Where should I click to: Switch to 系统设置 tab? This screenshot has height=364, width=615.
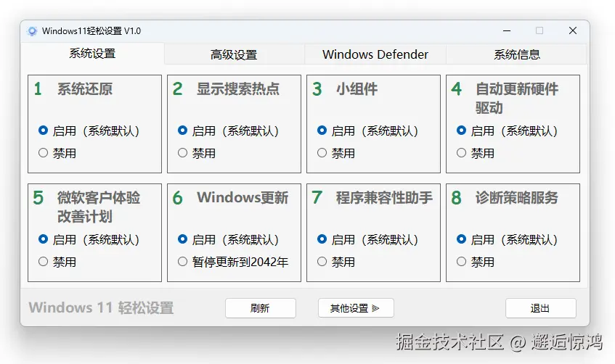[92, 54]
